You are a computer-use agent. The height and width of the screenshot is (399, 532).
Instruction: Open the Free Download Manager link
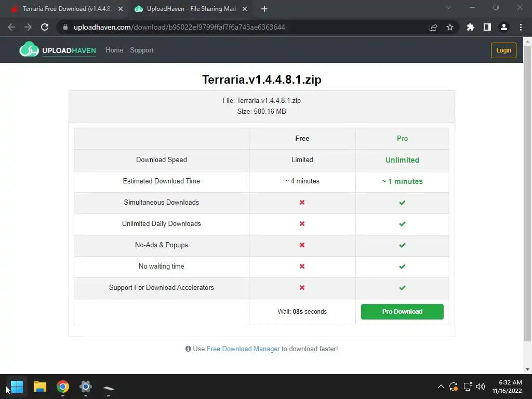(x=243, y=349)
